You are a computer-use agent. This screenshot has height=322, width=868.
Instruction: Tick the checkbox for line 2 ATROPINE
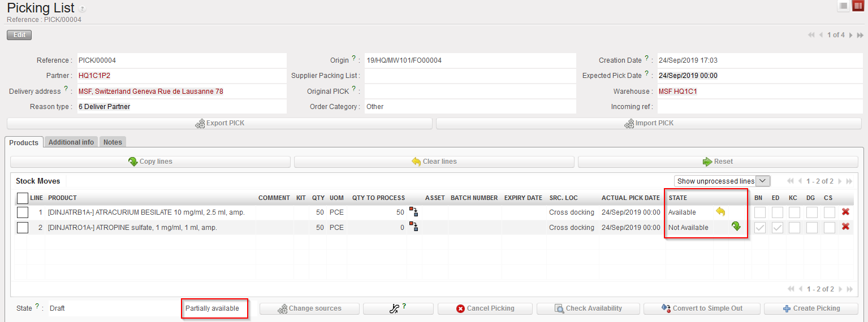click(22, 228)
